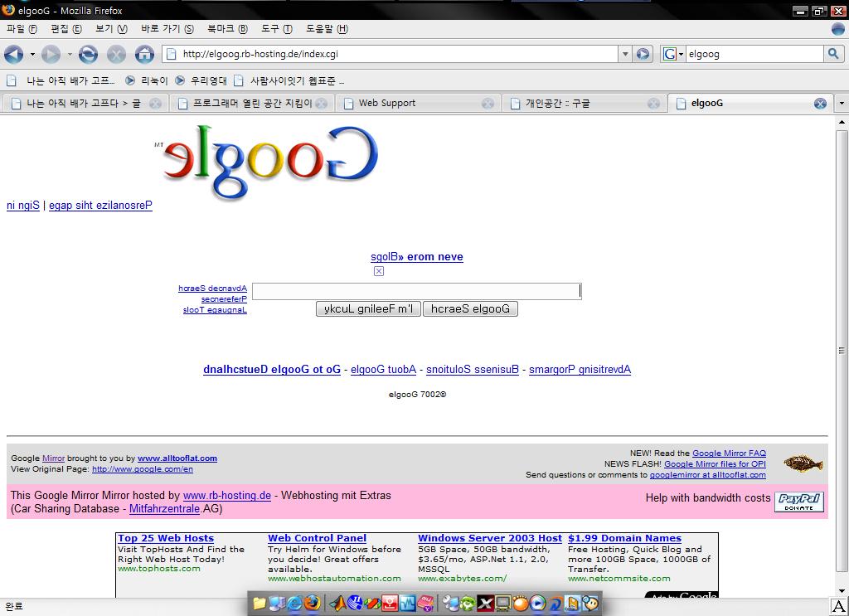Close the active elgooG tab
Screen dimensions: 849x616
pos(820,104)
